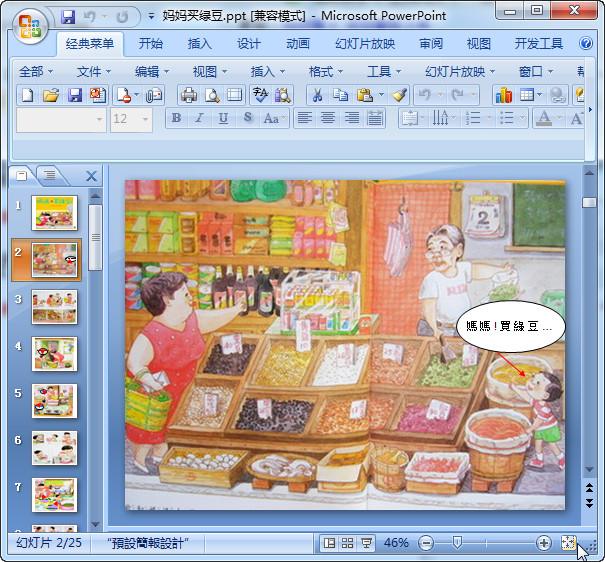Image resolution: width=605 pixels, height=562 pixels.
Task: Click the Slide Show view icon
Action: [x=366, y=543]
